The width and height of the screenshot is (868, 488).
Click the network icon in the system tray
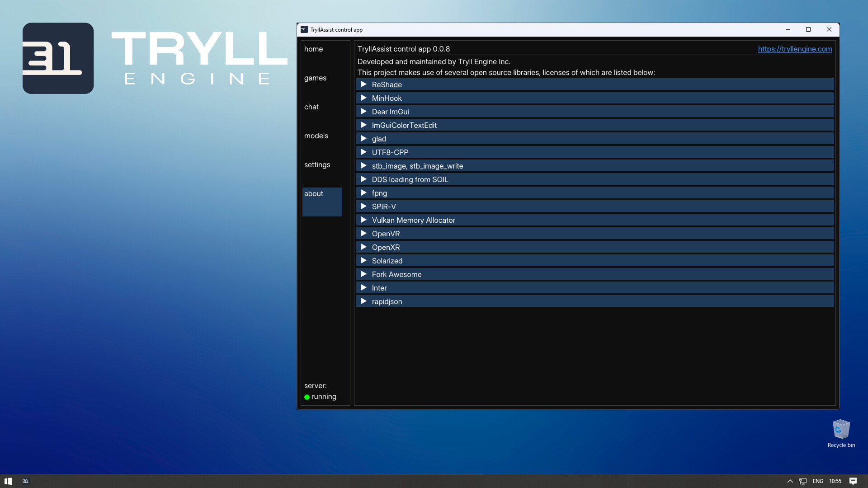[x=802, y=481]
